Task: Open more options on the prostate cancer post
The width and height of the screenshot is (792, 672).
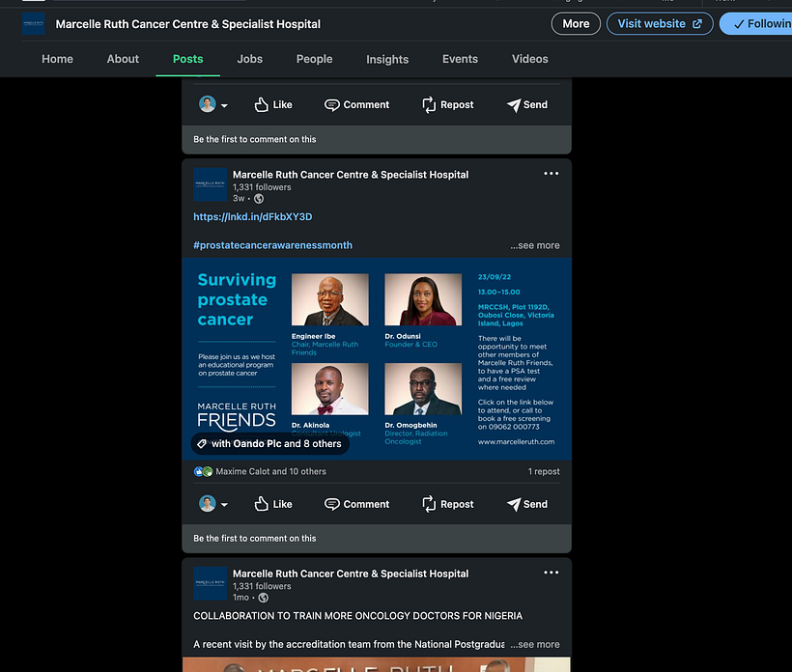Action: pyautogui.click(x=551, y=173)
